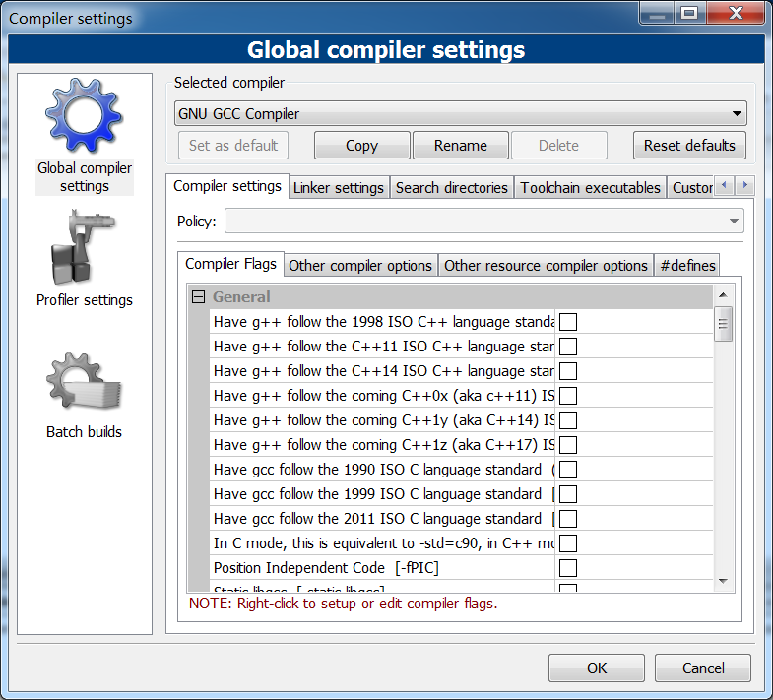Collapse the General flags category
The width and height of the screenshot is (773, 700).
(198, 296)
